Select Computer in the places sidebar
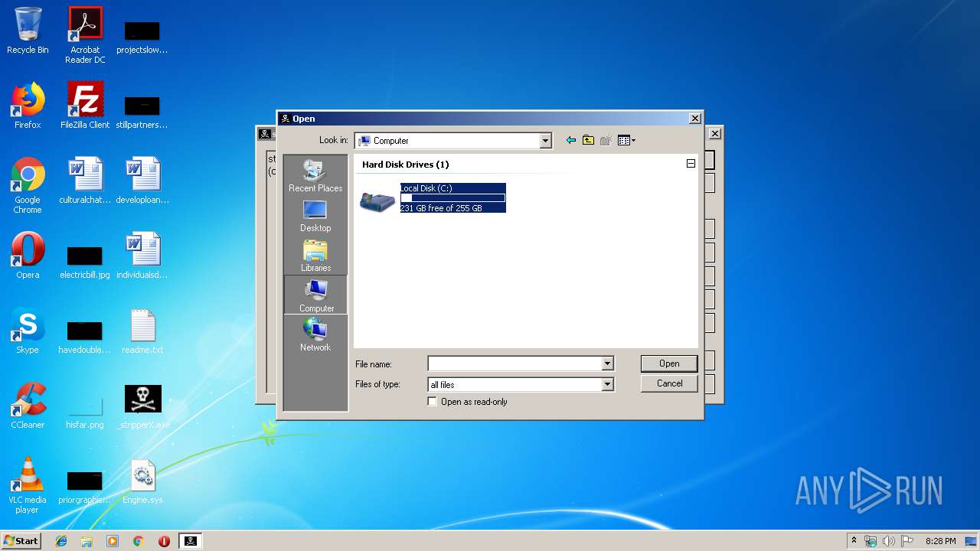 [315, 295]
